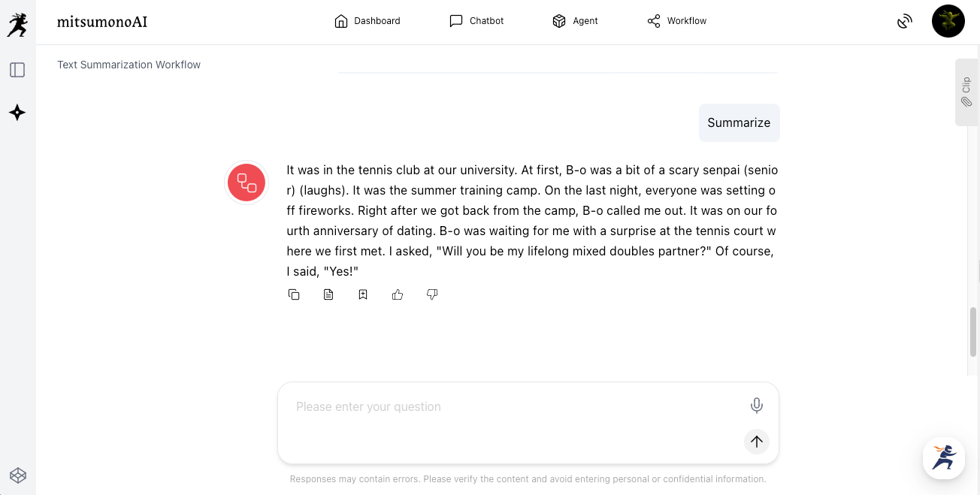Open the Clip side panel
The height and width of the screenshot is (495, 980).
966,92
